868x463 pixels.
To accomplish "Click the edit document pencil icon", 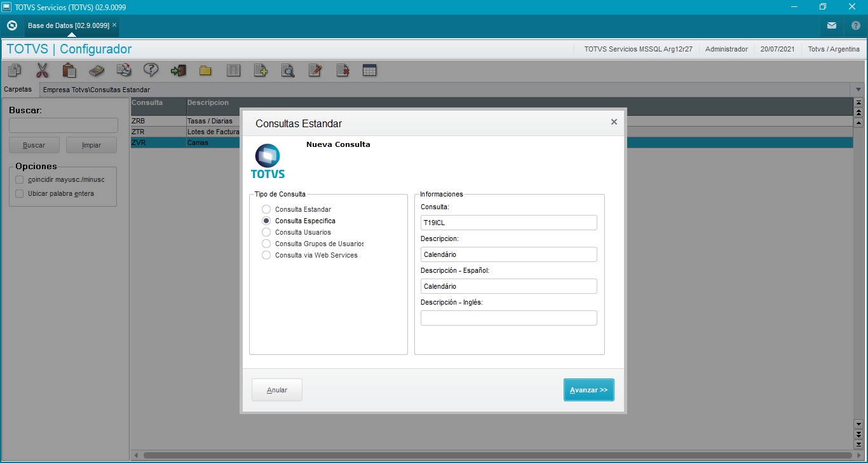I will pyautogui.click(x=315, y=71).
